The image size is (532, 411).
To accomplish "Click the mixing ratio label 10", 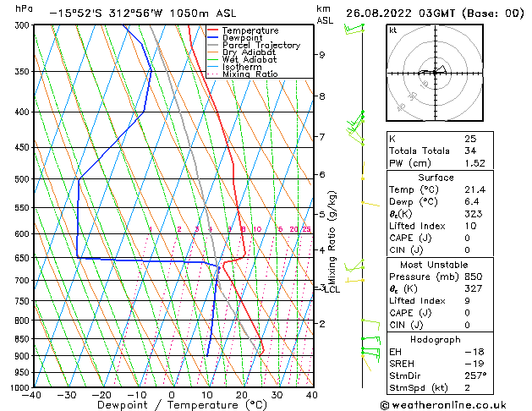I will (257, 229).
